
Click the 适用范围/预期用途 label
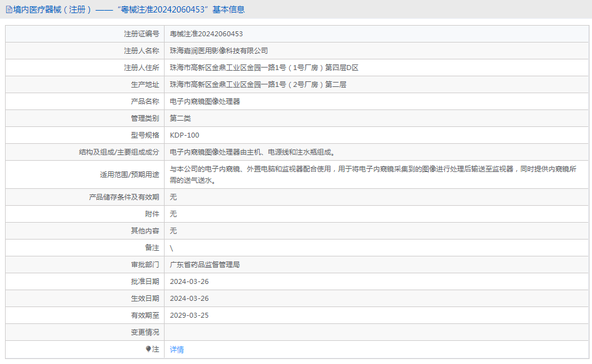pyautogui.click(x=130, y=174)
